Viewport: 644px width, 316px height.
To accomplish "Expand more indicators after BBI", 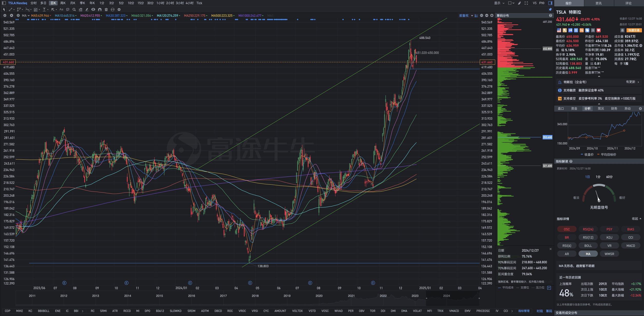I will pyautogui.click(x=83, y=311).
